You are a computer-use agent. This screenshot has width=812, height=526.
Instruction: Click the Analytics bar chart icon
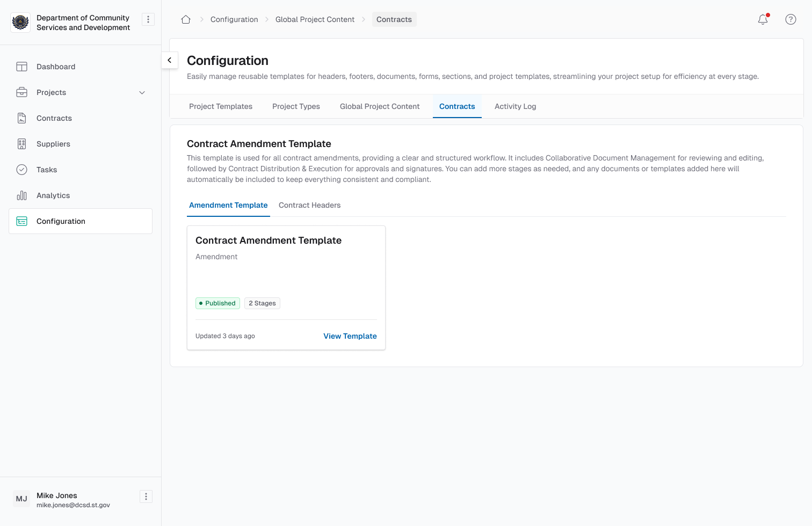click(x=21, y=195)
